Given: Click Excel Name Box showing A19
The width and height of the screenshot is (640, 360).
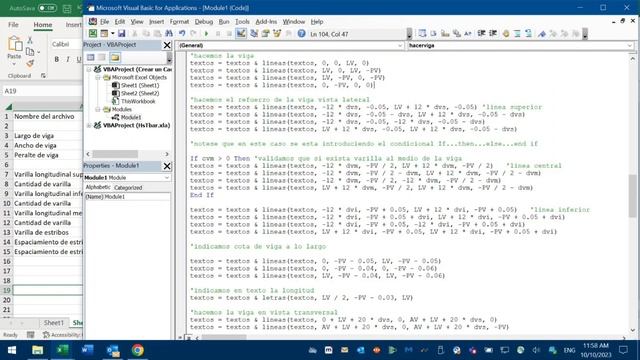Looking at the screenshot, I should 42,91.
